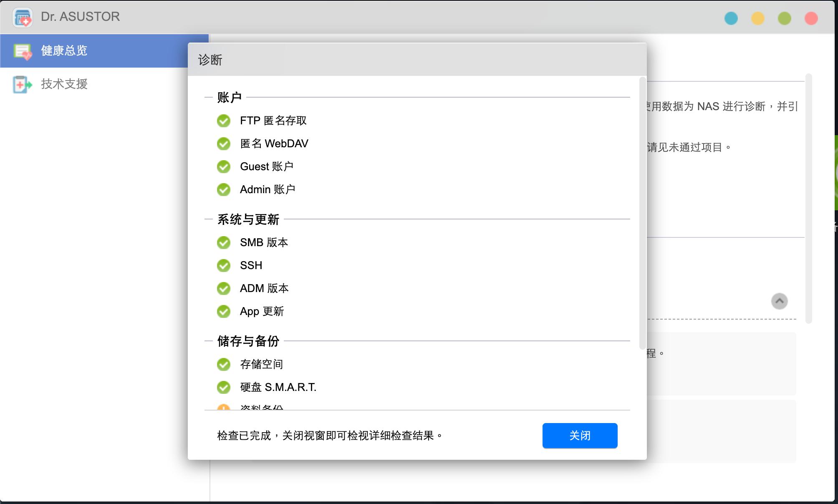Select the ADM 版本 check item
This screenshot has height=504, width=838.
pyautogui.click(x=264, y=288)
